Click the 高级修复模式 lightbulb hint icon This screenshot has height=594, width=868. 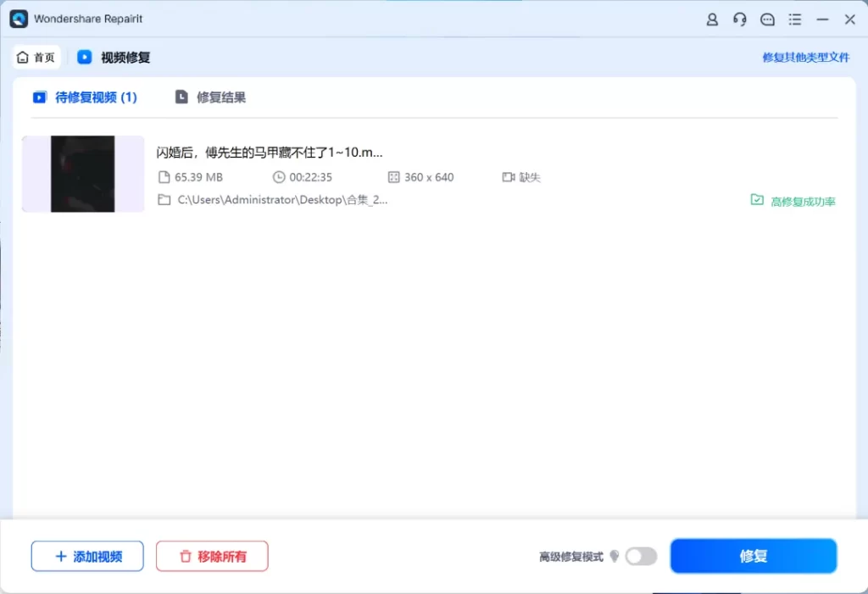pos(614,557)
